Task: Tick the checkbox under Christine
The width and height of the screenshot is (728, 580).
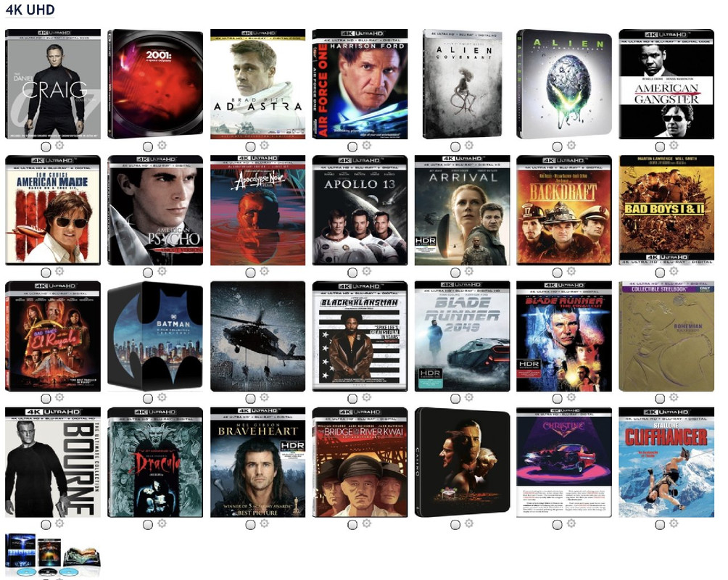Action: pyautogui.click(x=557, y=525)
